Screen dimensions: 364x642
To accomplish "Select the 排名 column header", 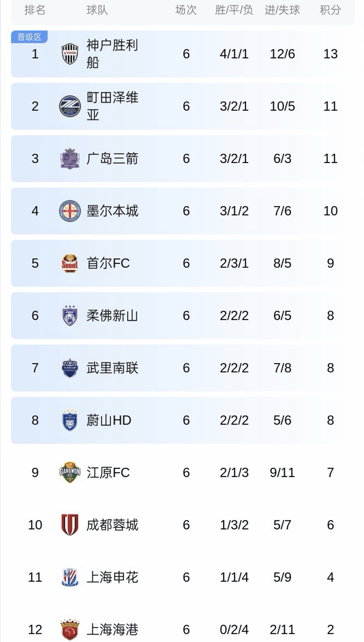I will point(35,10).
